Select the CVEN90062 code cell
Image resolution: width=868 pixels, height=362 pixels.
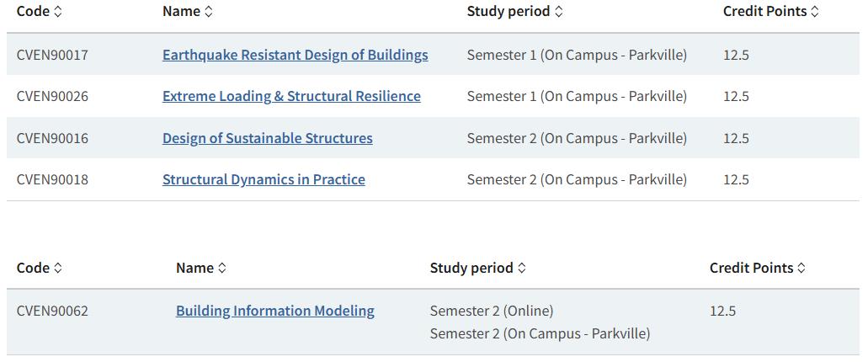click(52, 311)
